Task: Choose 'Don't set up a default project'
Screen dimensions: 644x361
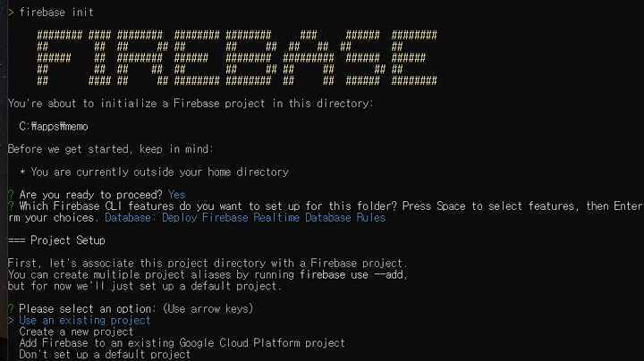Action: [105, 355]
